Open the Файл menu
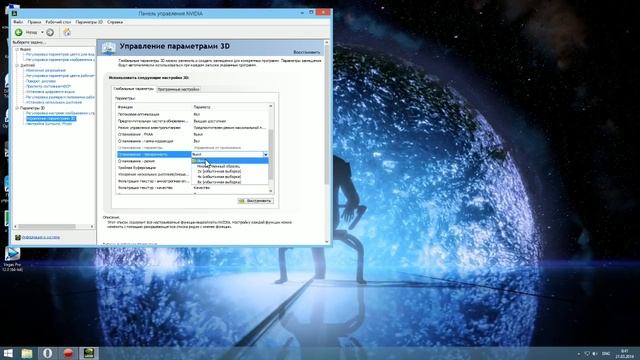Viewport: 640px width, 360px height. coord(18,22)
